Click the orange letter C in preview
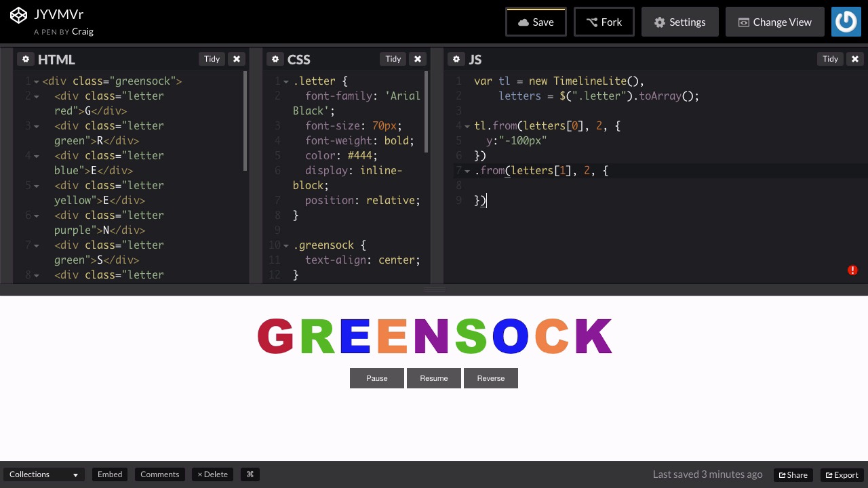Image resolution: width=868 pixels, height=488 pixels. [x=552, y=336]
